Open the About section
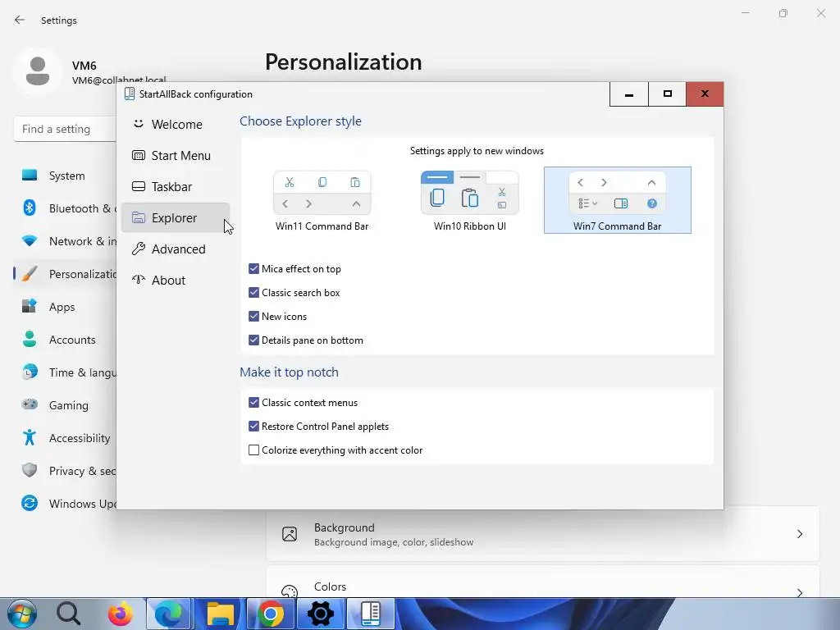 point(176,281)
